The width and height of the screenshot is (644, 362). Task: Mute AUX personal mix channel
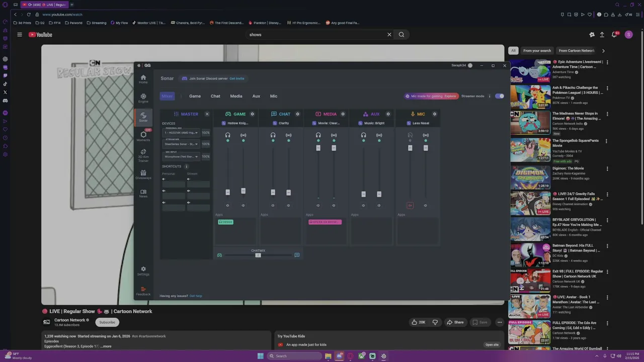[363, 205]
